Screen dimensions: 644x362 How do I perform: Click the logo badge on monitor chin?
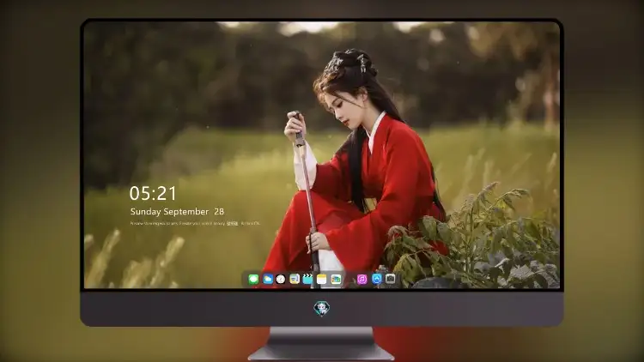pyautogui.click(x=322, y=308)
